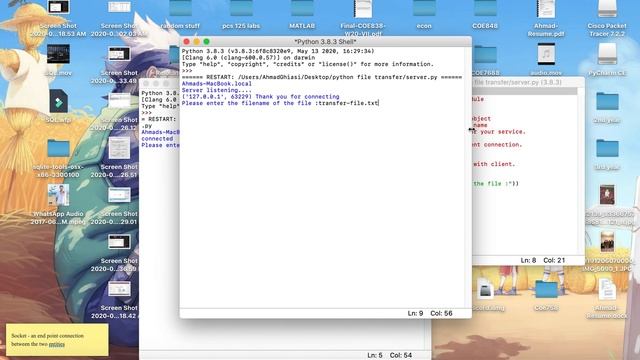Image resolution: width=640 pixels, height=360 pixels.
Task: Select the Screen Shot ...26.51 icon
Action: point(119,148)
